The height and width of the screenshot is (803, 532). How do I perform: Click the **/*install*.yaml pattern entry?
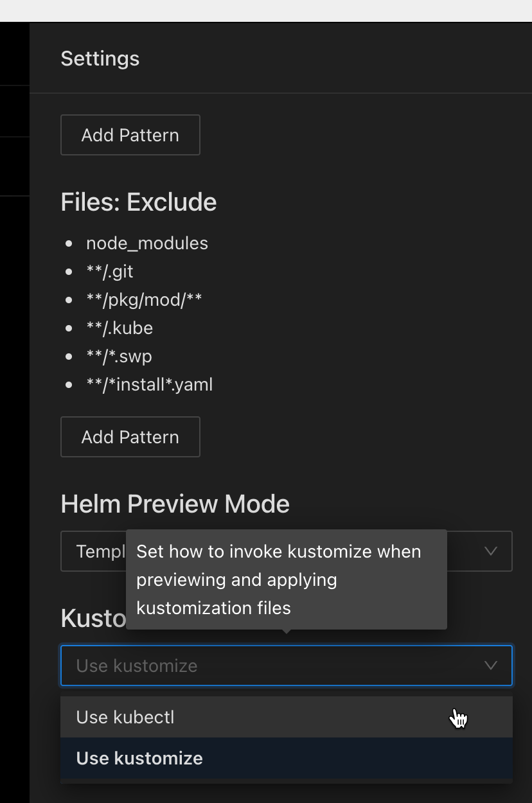point(150,385)
